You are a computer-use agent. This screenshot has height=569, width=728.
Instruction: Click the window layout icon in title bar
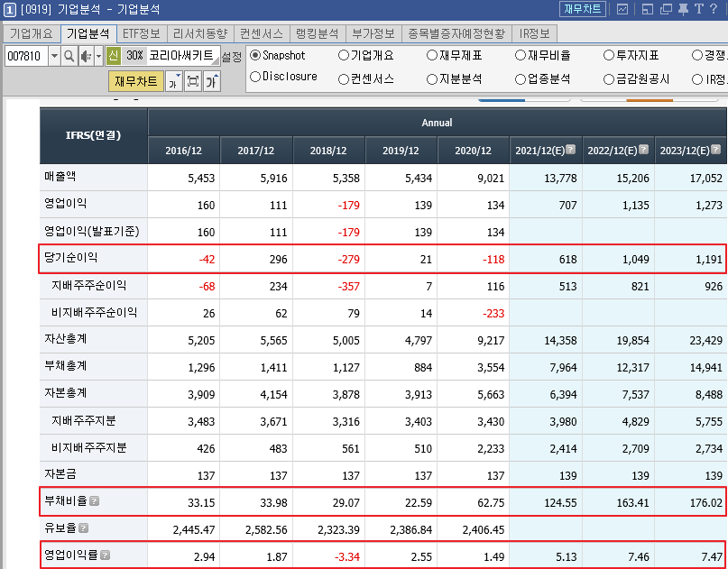[647, 9]
